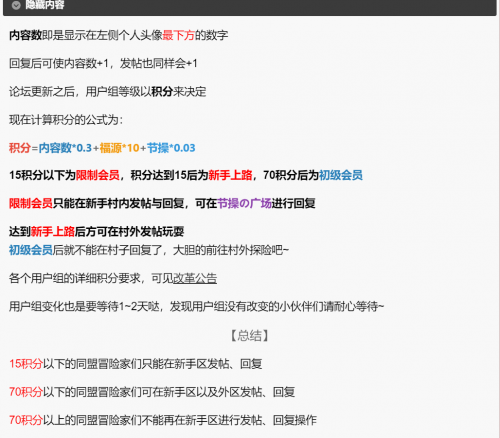Click the line 70积分以上的同盟冒险家们不能再在新手区
Screen dimensions: 500x438
[x=163, y=420]
